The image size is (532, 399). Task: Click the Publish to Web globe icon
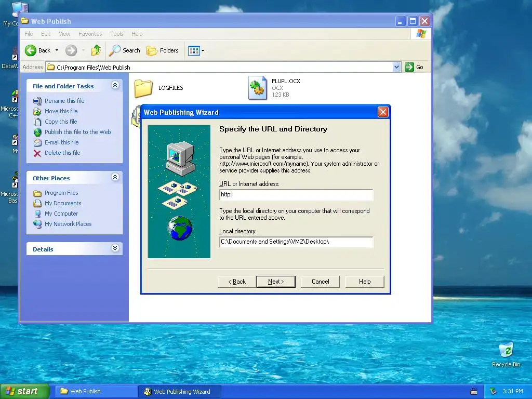coord(37,132)
